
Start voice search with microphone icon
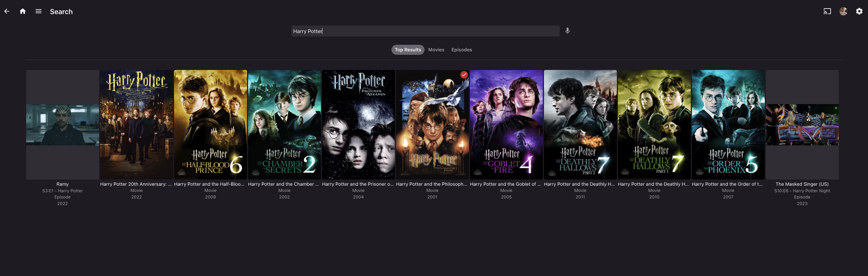click(567, 31)
